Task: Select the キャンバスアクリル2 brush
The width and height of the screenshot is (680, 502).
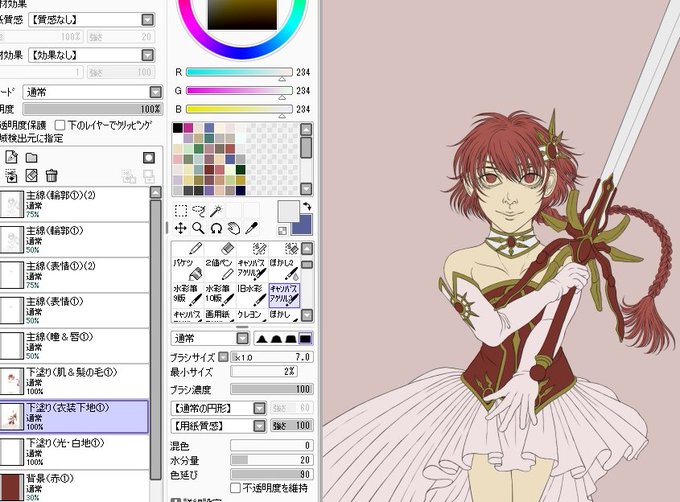Action: click(252, 269)
